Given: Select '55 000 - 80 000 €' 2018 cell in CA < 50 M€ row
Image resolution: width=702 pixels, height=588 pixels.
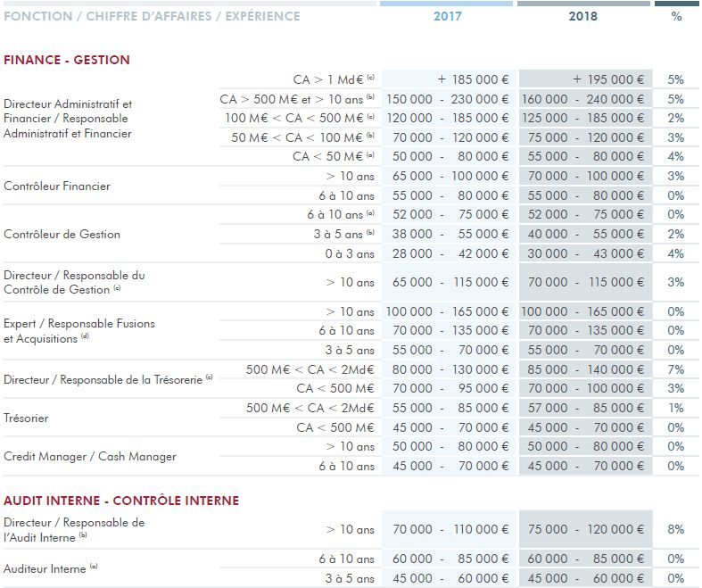Looking at the screenshot, I should point(586,156).
